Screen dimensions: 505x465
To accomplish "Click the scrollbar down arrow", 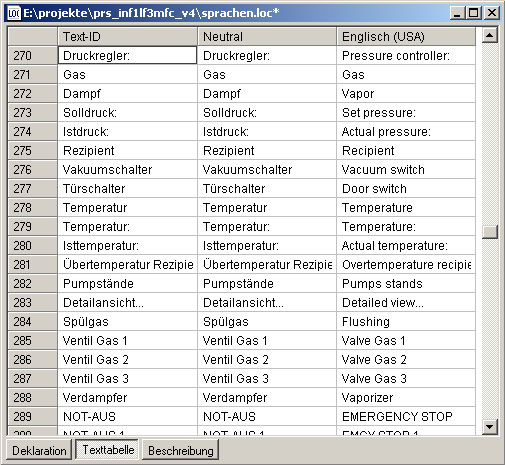I will (490, 426).
